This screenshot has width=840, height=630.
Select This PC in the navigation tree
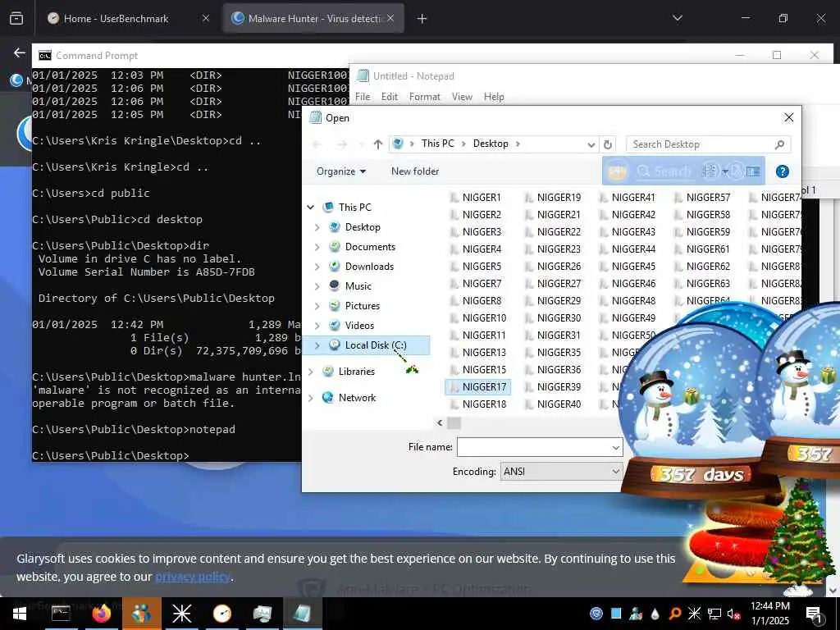354,207
